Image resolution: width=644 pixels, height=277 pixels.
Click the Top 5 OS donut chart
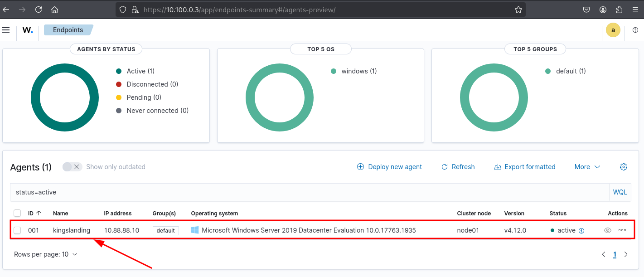pos(279,97)
